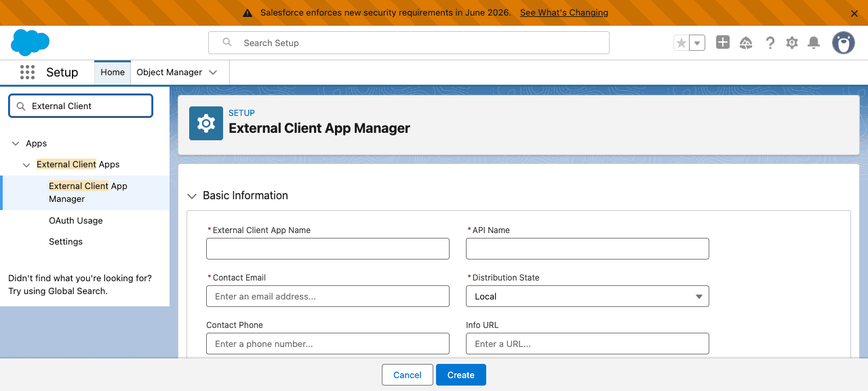This screenshot has height=391, width=868.
Task: Switch to the Home tab
Action: coord(113,73)
